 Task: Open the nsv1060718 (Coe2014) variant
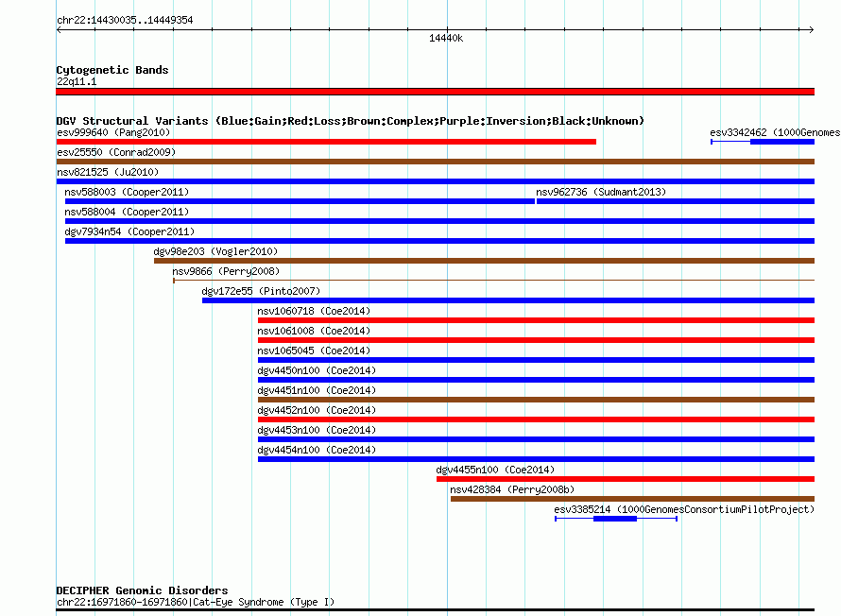tap(314, 311)
